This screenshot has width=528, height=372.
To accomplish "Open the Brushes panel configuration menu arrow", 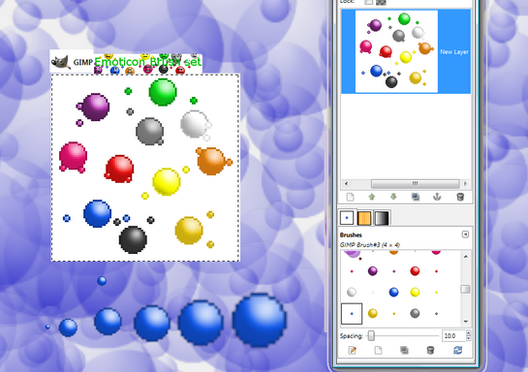I will (465, 234).
